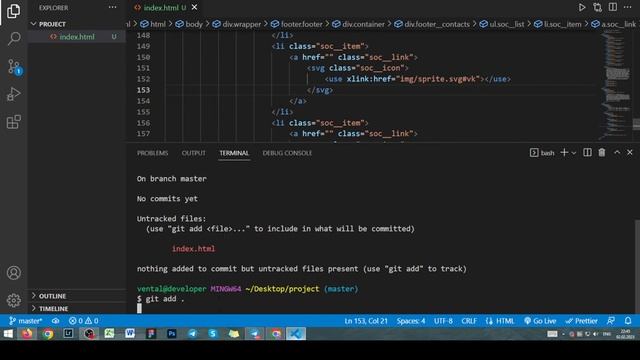Create a new terminal with plus icon
The height and width of the screenshot is (360, 640).
point(564,152)
